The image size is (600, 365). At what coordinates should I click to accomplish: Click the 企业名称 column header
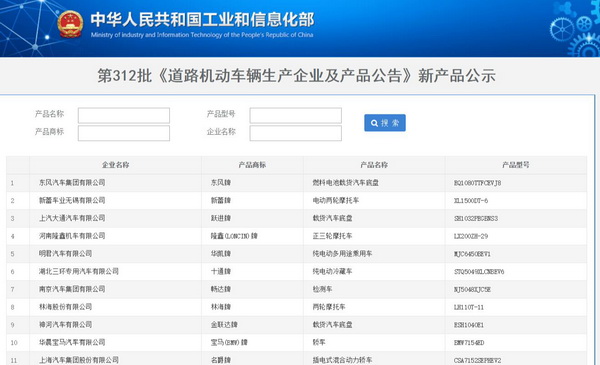(x=116, y=165)
